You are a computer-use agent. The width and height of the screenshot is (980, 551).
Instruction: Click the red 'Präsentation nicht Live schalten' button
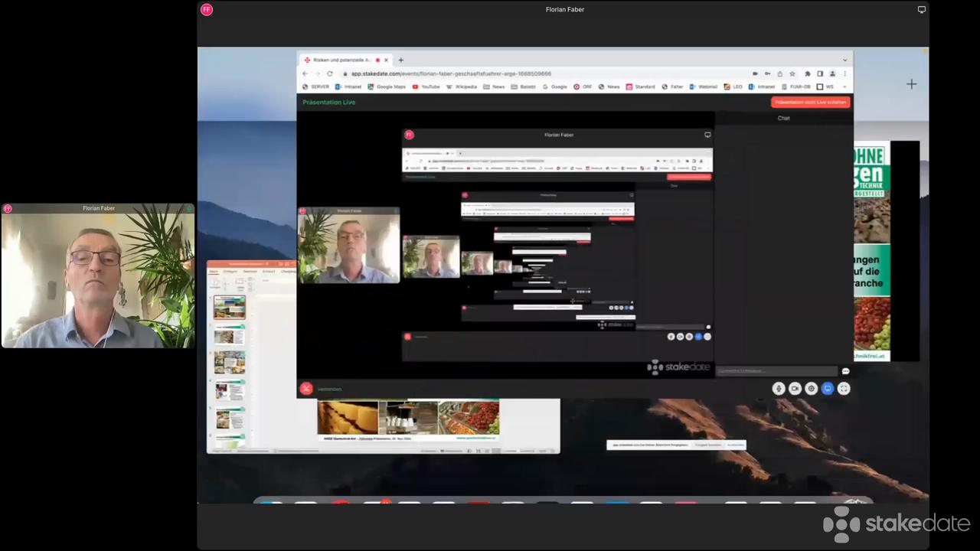click(810, 102)
